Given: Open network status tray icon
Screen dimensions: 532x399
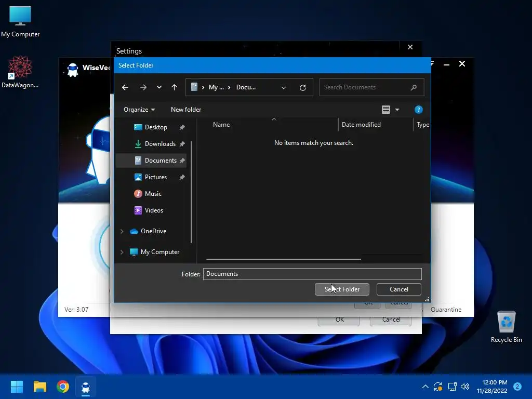Looking at the screenshot, I should 452,387.
